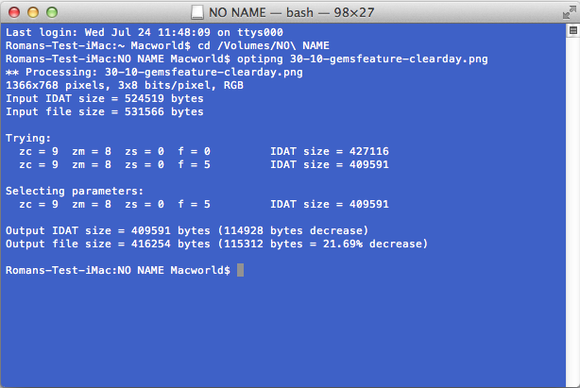Viewport: 580px width, 388px height.
Task: Click the red close window button
Action: (x=14, y=13)
